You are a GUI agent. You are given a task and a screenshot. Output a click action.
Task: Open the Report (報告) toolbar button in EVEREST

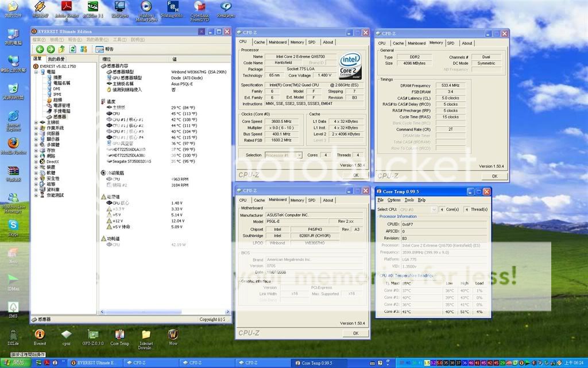click(x=105, y=49)
